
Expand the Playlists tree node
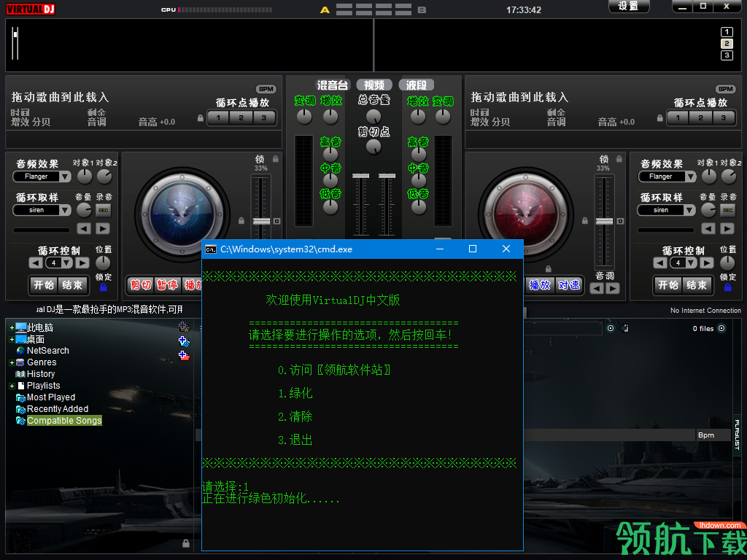(12, 386)
